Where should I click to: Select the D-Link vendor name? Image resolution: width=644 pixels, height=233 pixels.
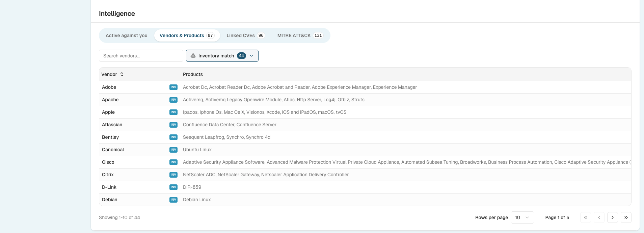[x=109, y=187]
